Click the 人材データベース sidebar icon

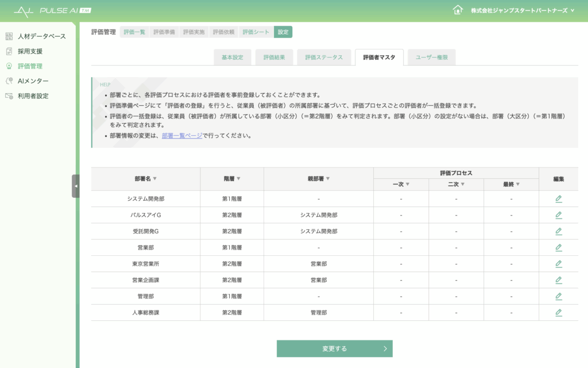[9, 36]
